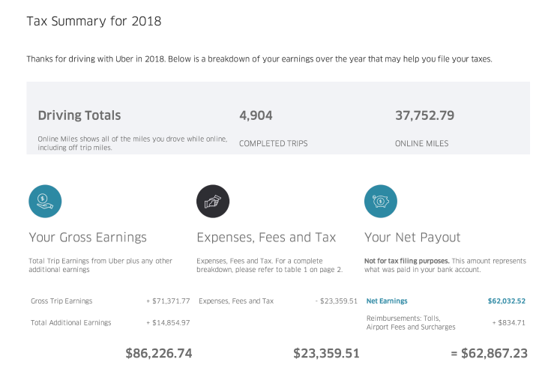The width and height of the screenshot is (557, 392).
Task: Click the 4,904 completed trips number
Action: 256,115
